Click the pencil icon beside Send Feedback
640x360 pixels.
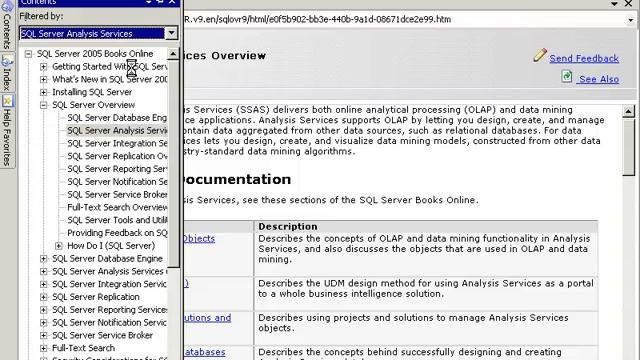pyautogui.click(x=540, y=55)
